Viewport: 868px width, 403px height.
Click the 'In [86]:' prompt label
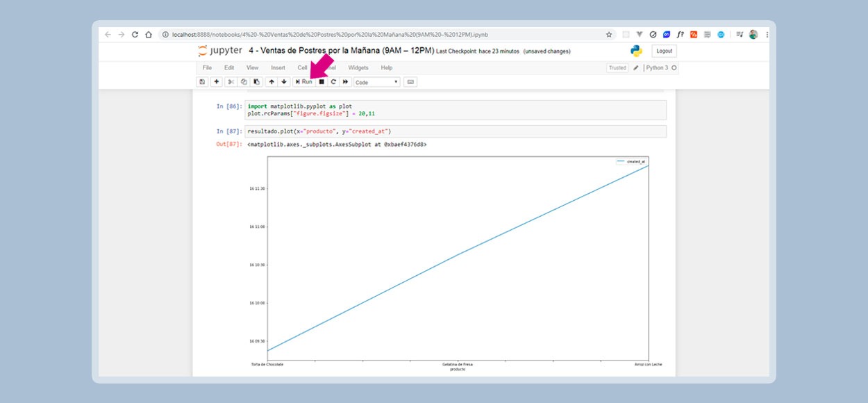click(x=229, y=106)
